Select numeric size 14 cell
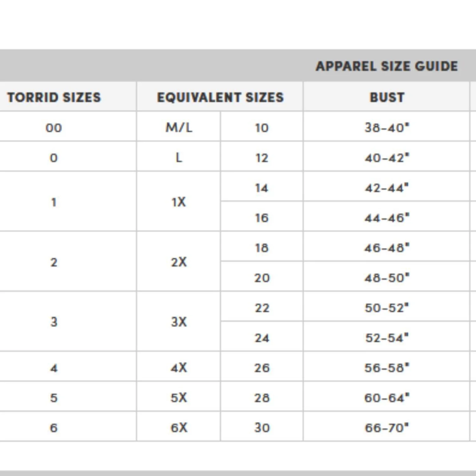 [x=262, y=188]
